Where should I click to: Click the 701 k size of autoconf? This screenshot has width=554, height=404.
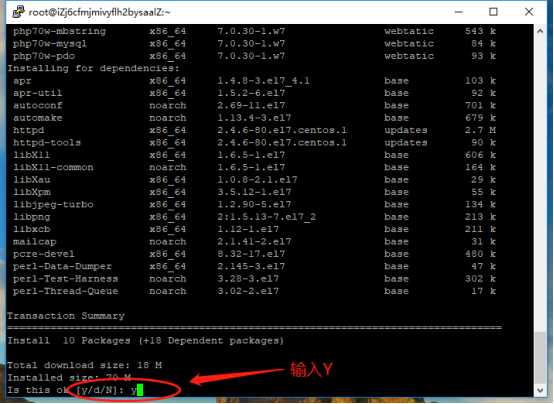click(481, 106)
